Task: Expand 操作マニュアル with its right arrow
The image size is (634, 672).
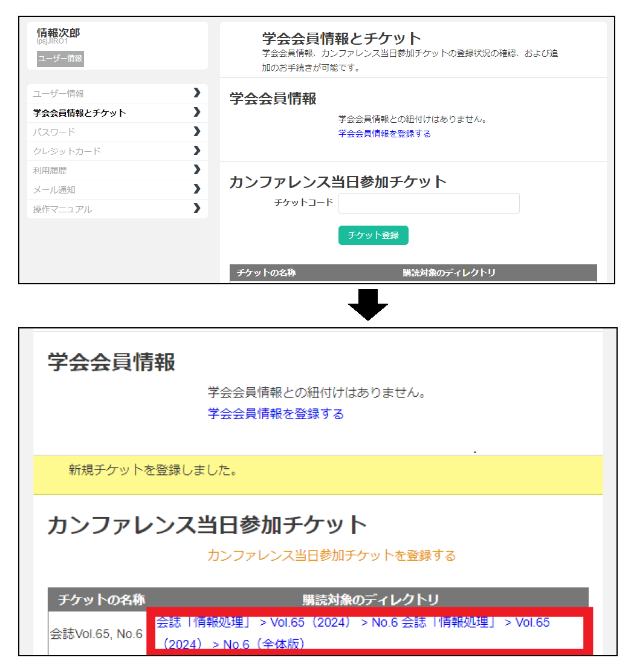Action: [196, 209]
